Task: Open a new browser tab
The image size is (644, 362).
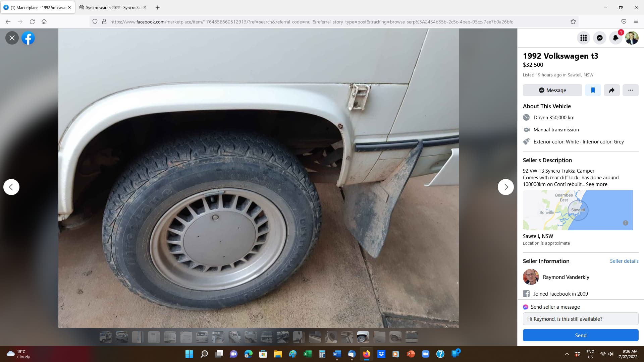Action: pyautogui.click(x=157, y=7)
